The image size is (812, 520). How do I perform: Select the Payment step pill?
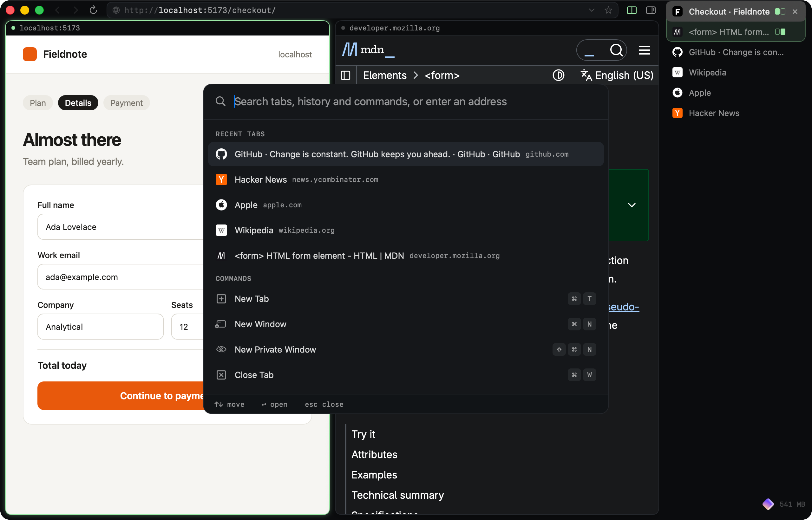[126, 103]
